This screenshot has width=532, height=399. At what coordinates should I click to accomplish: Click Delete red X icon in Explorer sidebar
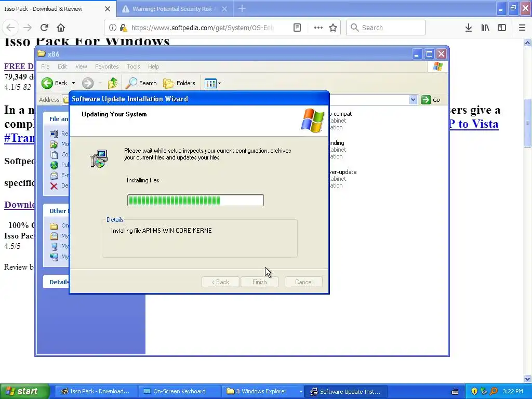coord(54,185)
